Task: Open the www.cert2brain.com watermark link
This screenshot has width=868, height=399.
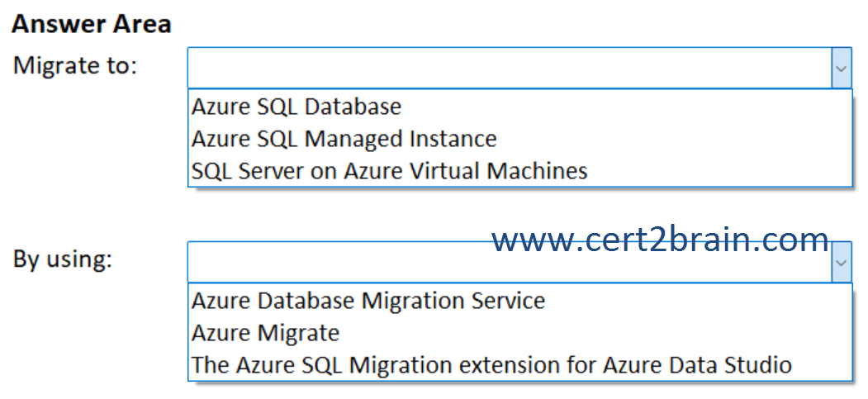Action: pyautogui.click(x=660, y=240)
